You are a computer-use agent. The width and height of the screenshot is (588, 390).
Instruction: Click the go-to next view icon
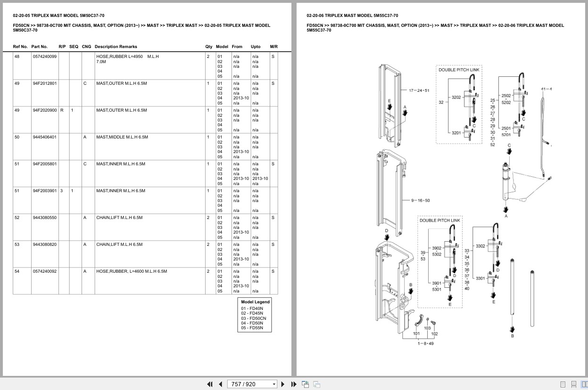(x=317, y=384)
